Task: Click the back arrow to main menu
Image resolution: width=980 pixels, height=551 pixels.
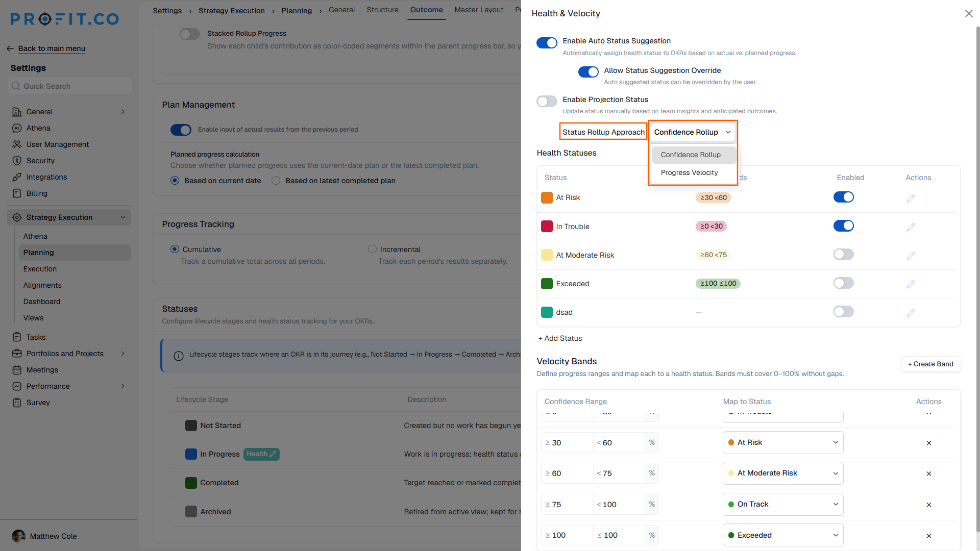Action: coord(10,48)
